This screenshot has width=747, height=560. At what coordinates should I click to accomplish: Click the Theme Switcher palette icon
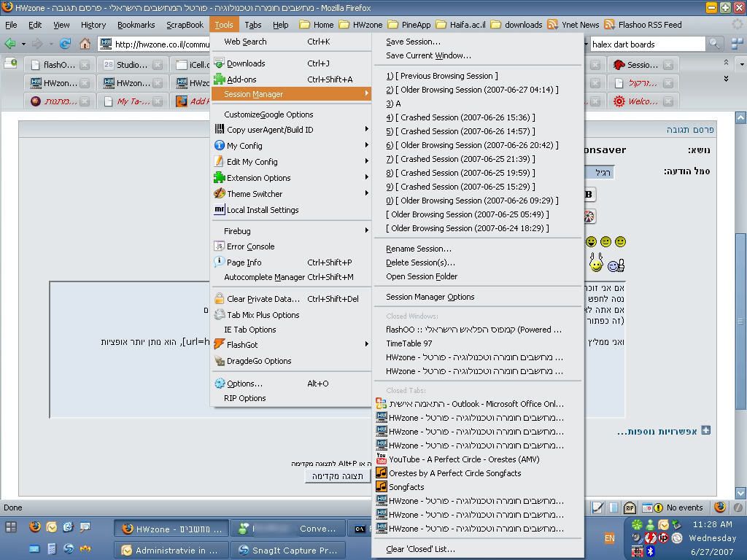click(x=219, y=193)
